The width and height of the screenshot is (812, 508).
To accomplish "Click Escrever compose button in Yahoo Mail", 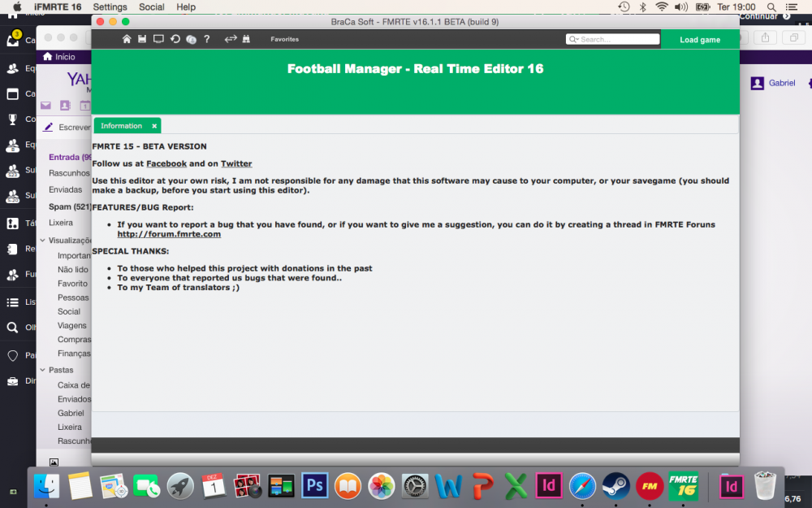I will click(67, 127).
